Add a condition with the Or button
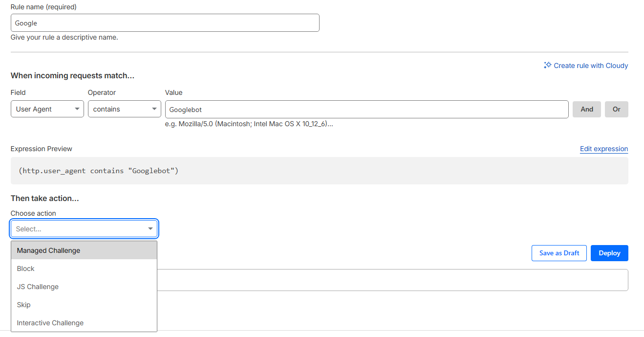644x337 pixels. [x=616, y=110]
